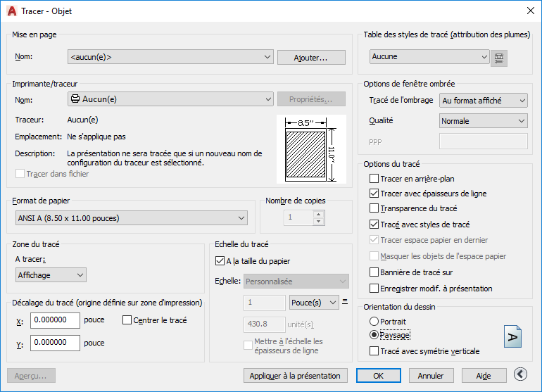Image resolution: width=542 pixels, height=392 pixels.
Task: Uncheck A la taille du papier
Action: pos(220,261)
